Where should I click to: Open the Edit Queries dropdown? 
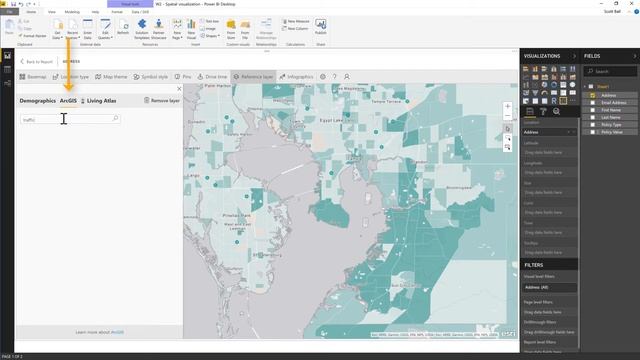[105, 29]
